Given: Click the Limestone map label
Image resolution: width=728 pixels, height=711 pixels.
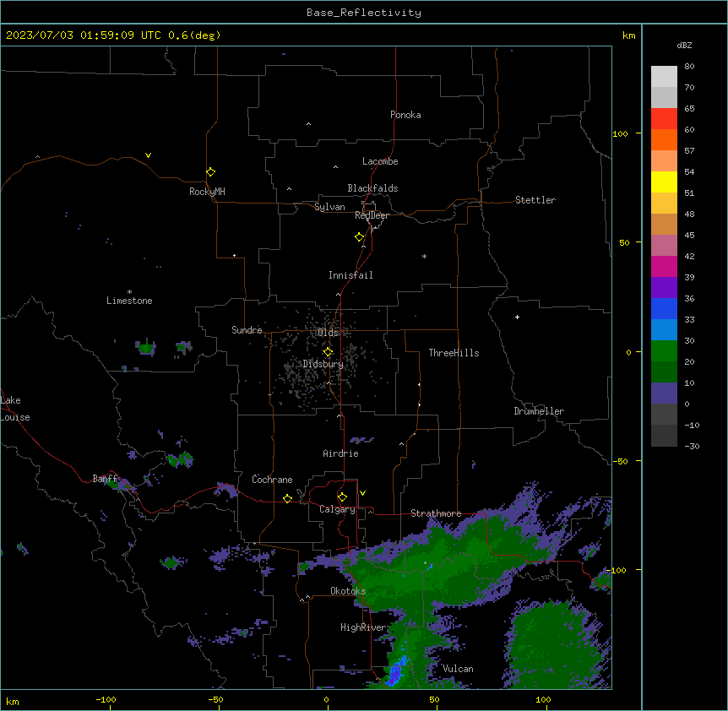Looking at the screenshot, I should [129, 301].
